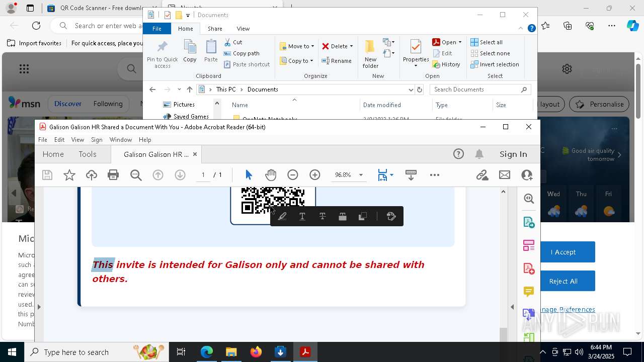Click the page number field in Acrobat
The height and width of the screenshot is (362, 644).
(203, 175)
